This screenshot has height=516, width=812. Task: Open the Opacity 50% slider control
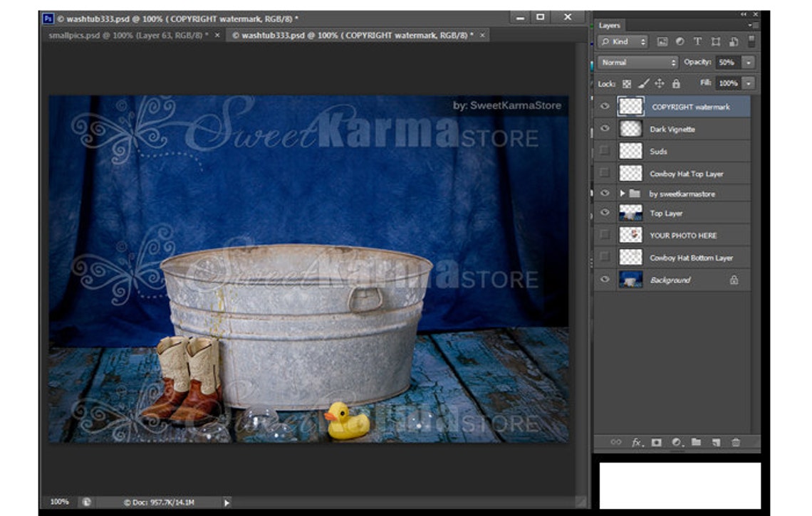click(747, 62)
